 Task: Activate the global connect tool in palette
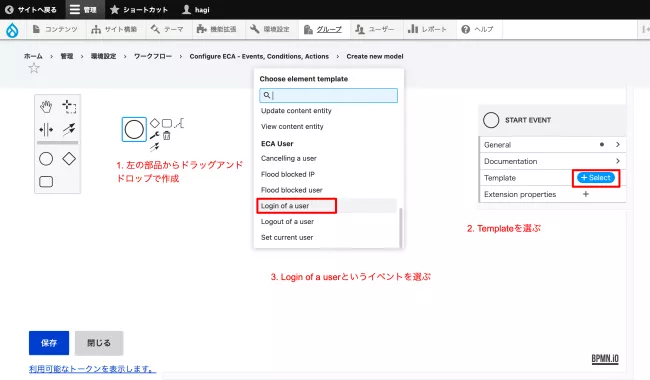pyautogui.click(x=69, y=129)
